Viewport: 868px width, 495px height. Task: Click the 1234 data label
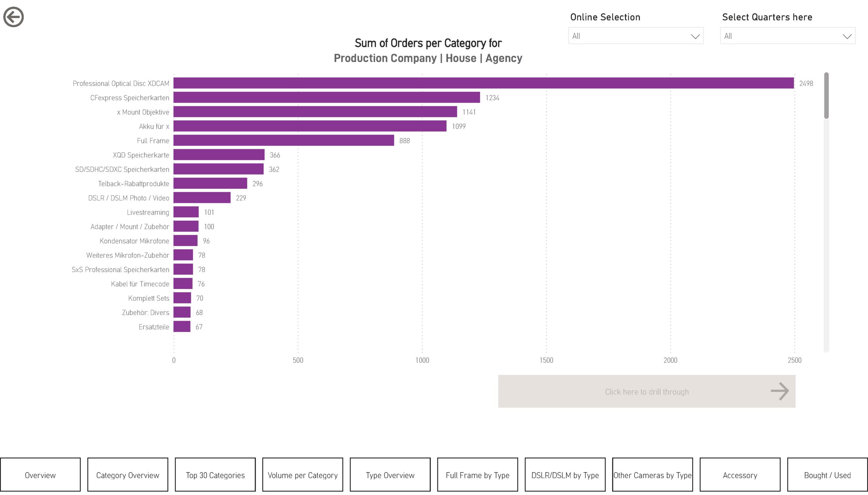click(492, 98)
